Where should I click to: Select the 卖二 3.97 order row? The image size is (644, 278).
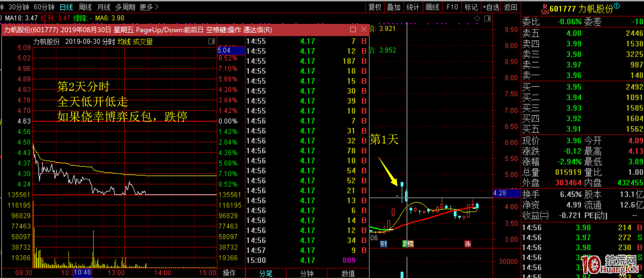pyautogui.click(x=582, y=65)
